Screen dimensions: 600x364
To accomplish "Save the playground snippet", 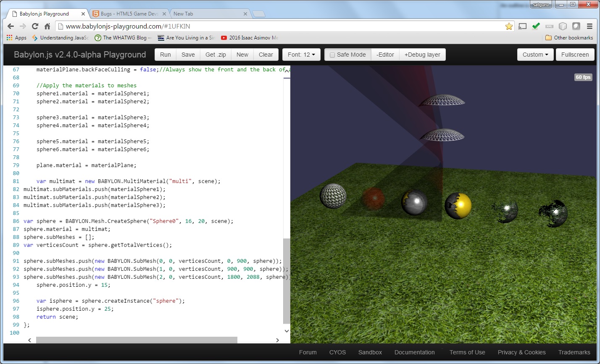I will click(x=188, y=55).
